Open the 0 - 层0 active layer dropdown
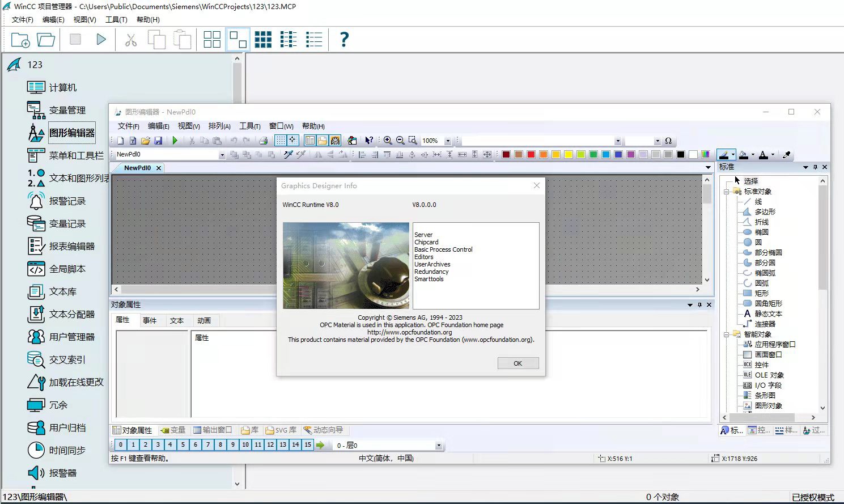Image resolution: width=844 pixels, height=504 pixels. pyautogui.click(x=439, y=446)
